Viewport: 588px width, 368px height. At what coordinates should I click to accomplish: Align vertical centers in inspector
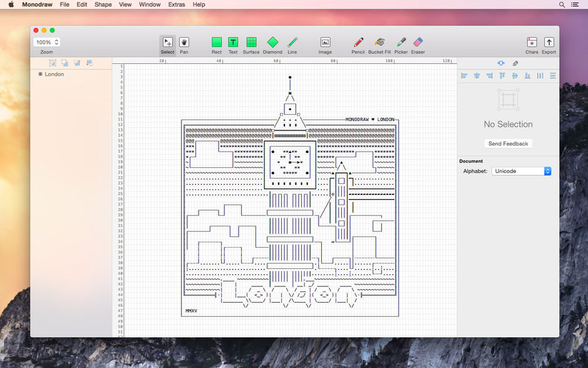(515, 75)
